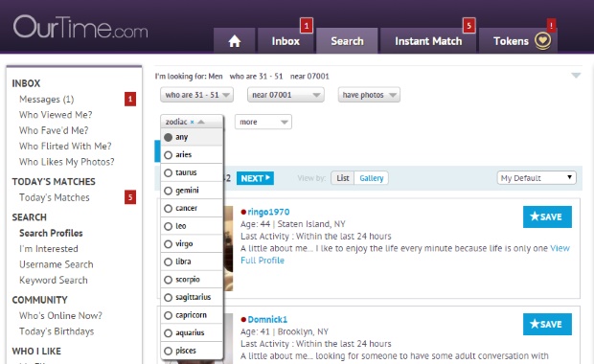
Task: Switch to Gallery view
Action: pos(372,178)
